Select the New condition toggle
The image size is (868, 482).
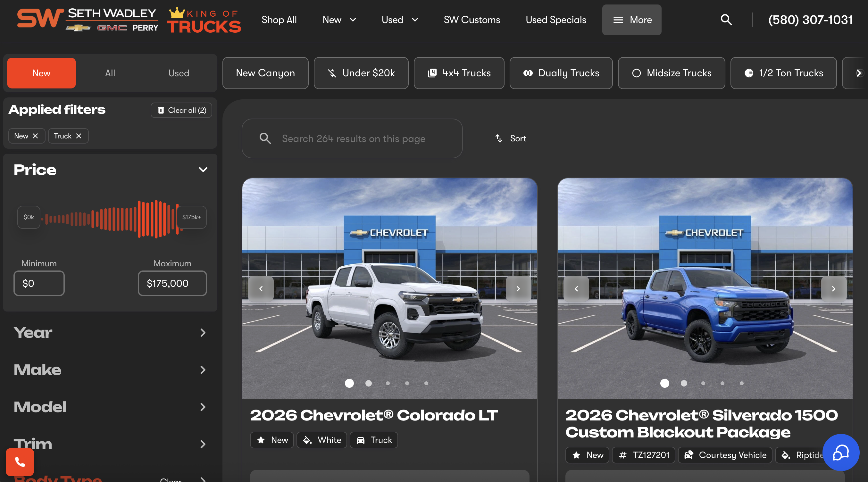click(x=41, y=73)
